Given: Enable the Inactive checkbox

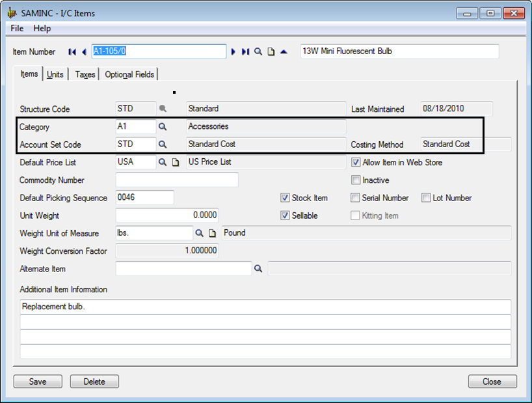Looking at the screenshot, I should tap(356, 180).
